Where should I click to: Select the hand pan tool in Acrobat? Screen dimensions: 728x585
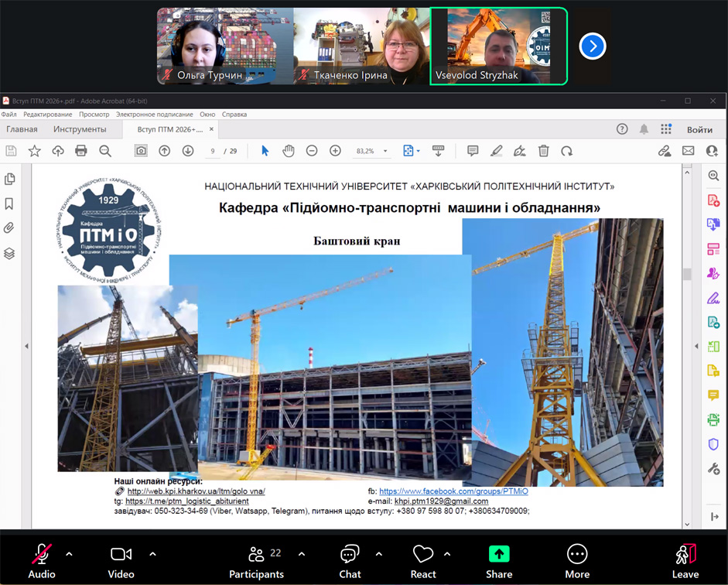pos(288,151)
